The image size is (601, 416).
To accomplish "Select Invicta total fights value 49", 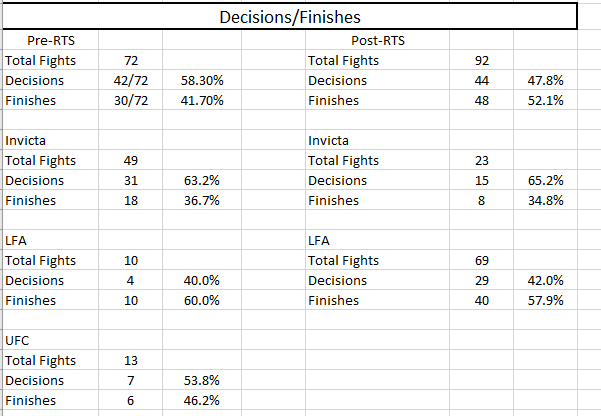I will click(130, 160).
